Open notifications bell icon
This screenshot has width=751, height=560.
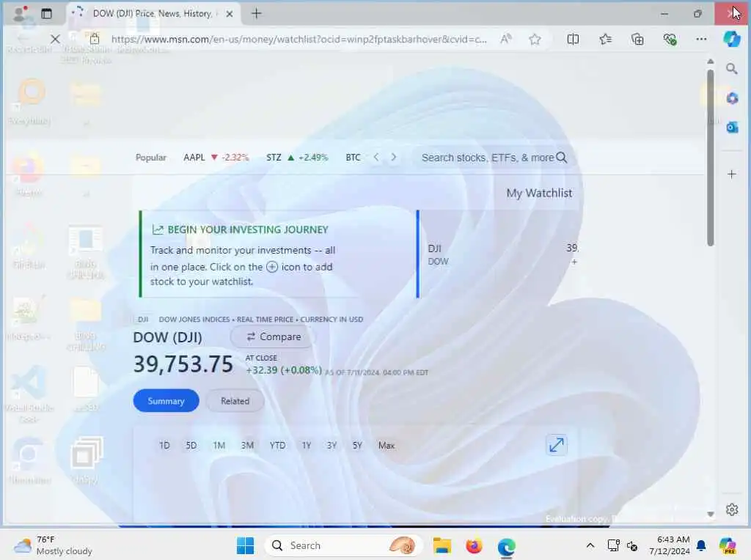701,545
